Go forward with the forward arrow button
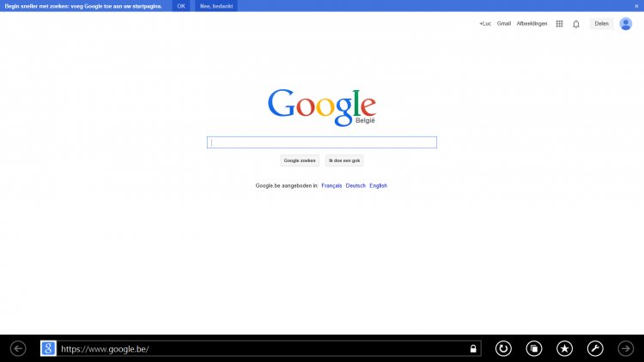The image size is (644, 362). pyautogui.click(x=626, y=349)
